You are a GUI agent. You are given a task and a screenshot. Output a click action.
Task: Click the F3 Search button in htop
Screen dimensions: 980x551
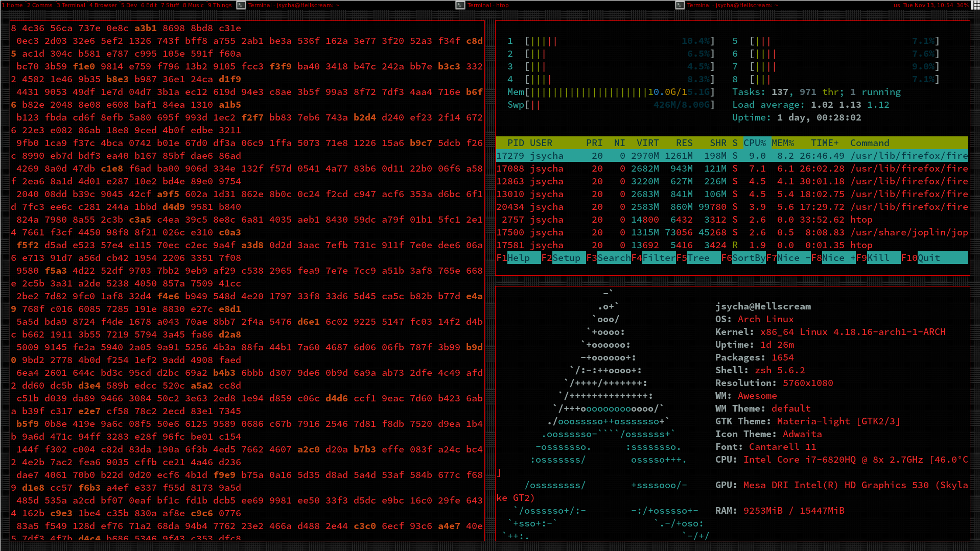[x=609, y=258]
